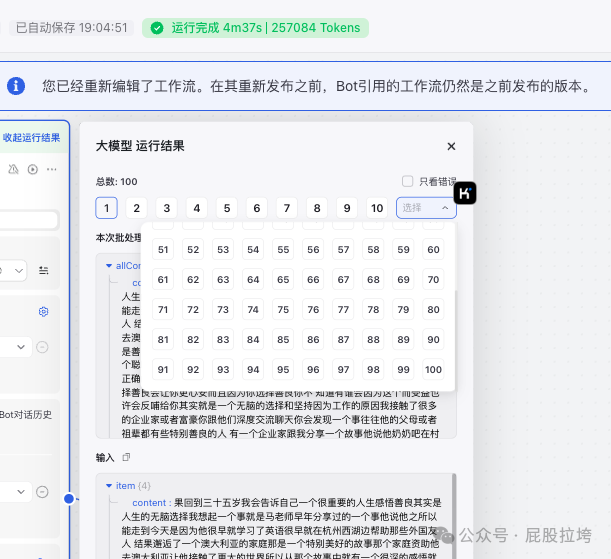Choose page 55 in the dropdown grid
The image size is (611, 559).
point(283,249)
